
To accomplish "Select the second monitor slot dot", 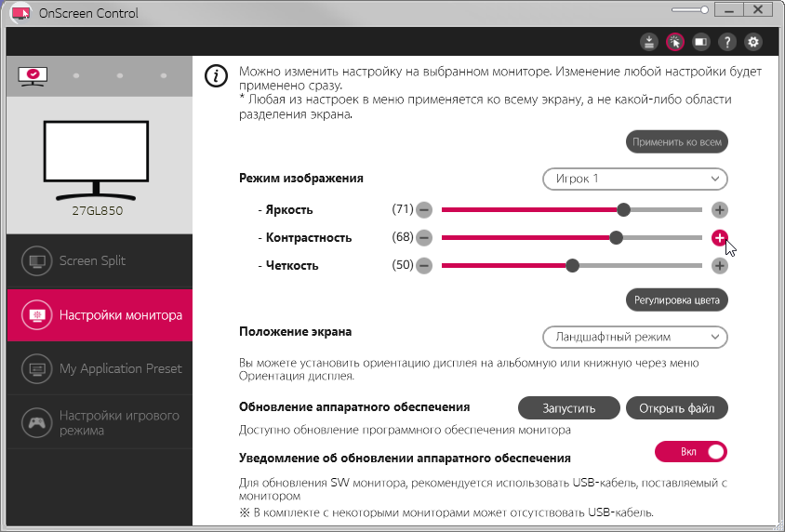I will click(x=76, y=75).
